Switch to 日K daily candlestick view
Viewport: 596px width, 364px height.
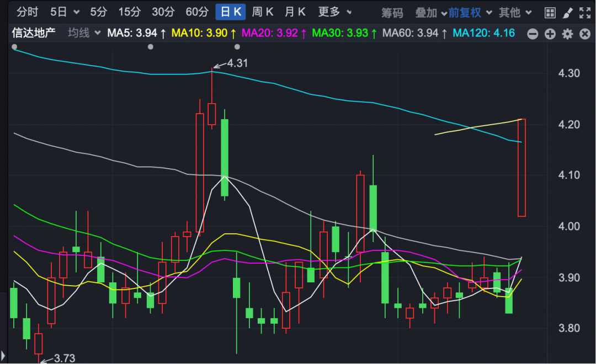click(230, 12)
